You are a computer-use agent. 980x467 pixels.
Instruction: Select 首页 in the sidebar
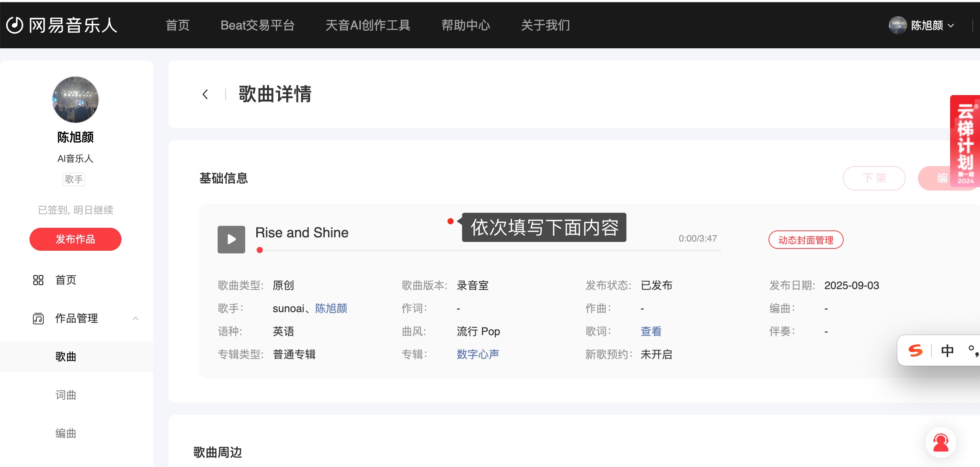click(66, 280)
